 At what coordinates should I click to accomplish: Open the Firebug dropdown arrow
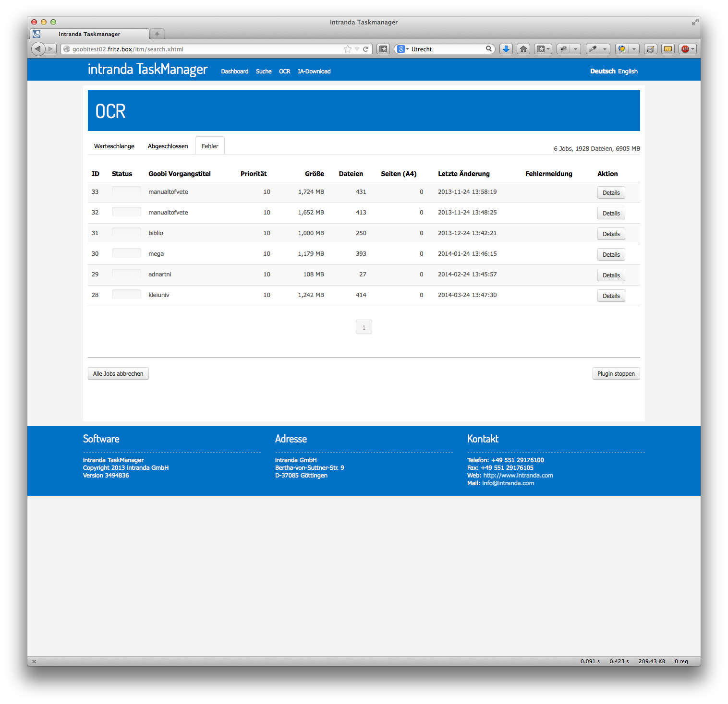coord(575,49)
